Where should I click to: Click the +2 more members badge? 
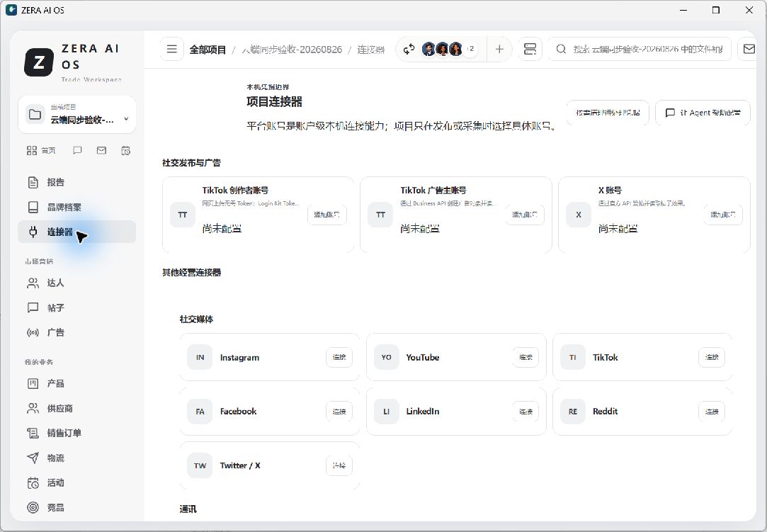click(470, 49)
